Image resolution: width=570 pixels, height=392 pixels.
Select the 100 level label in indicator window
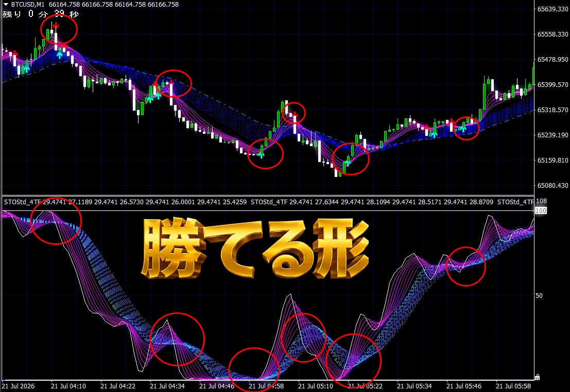pyautogui.click(x=541, y=211)
